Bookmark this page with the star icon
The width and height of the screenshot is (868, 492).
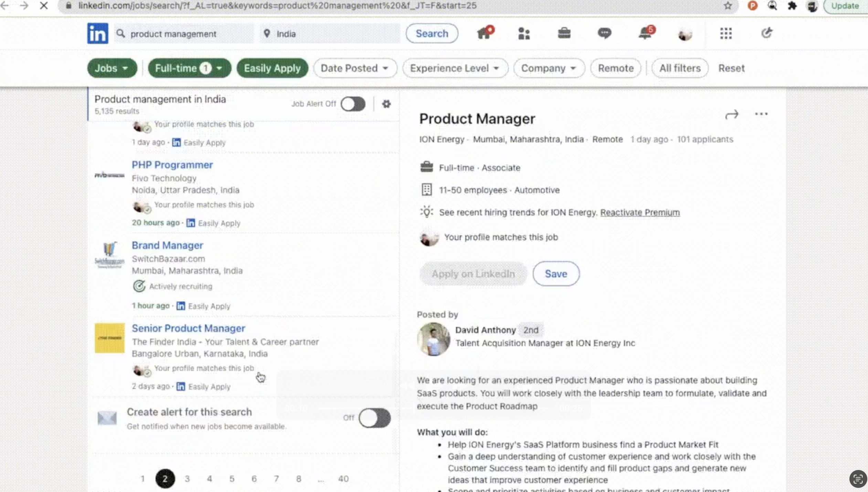point(728,6)
